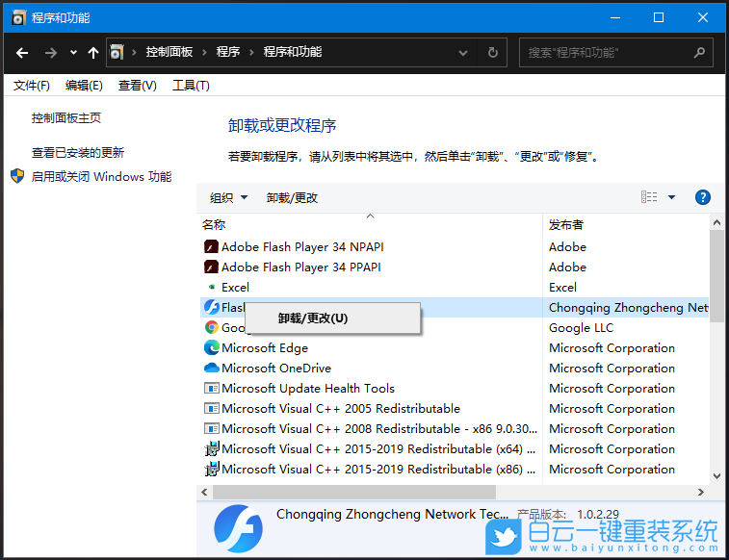Image resolution: width=729 pixels, height=560 pixels.
Task: Click the Windows features shield icon
Action: coord(17,176)
